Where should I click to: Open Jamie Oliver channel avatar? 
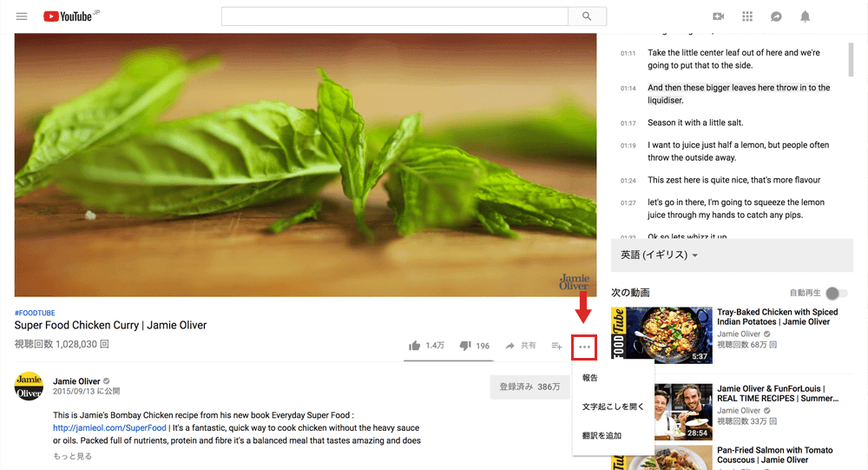point(29,386)
